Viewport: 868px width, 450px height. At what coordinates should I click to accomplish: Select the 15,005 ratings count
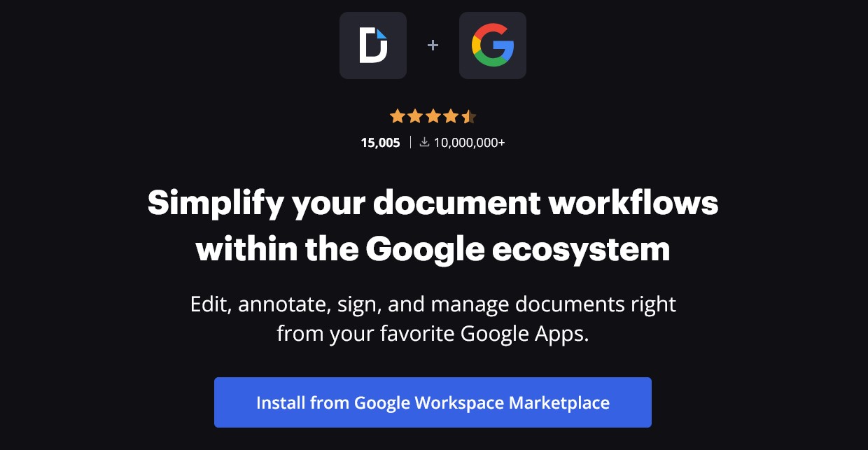coord(381,143)
